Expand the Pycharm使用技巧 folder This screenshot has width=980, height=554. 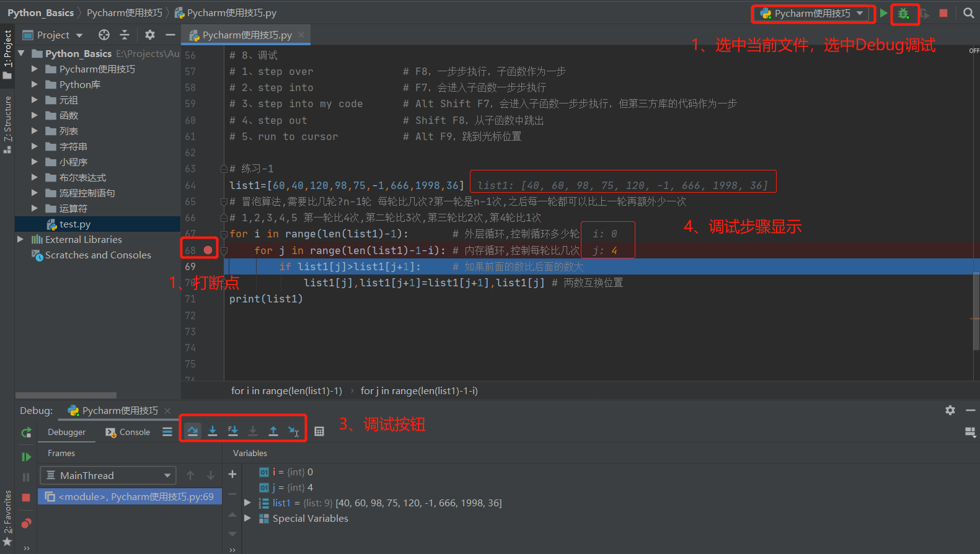(35, 69)
